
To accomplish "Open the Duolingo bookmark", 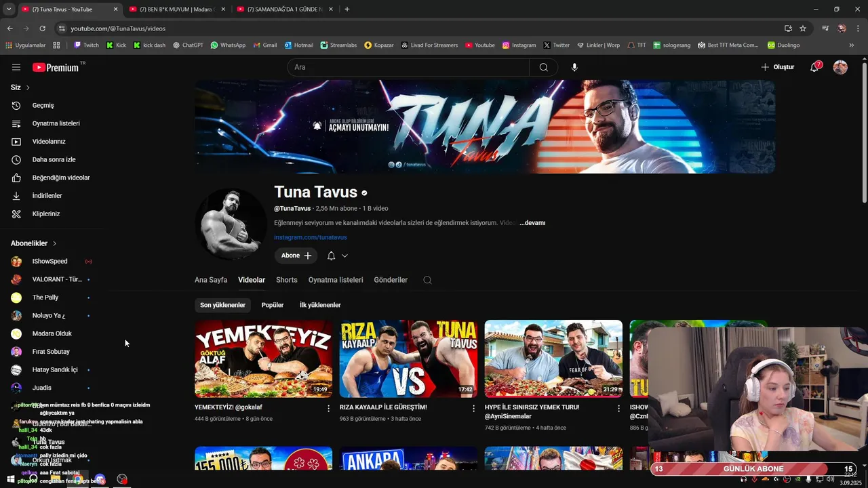I will coord(783,45).
